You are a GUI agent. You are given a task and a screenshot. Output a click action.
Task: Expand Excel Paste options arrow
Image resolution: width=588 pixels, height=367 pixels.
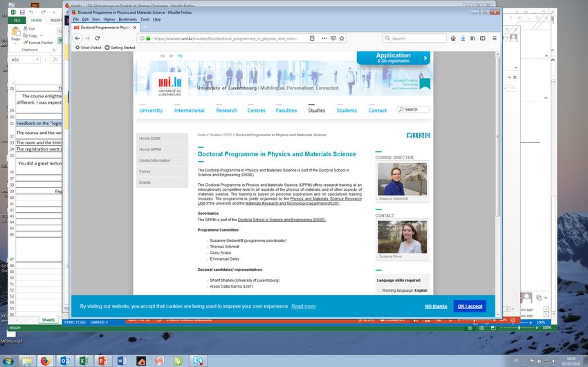(15, 43)
